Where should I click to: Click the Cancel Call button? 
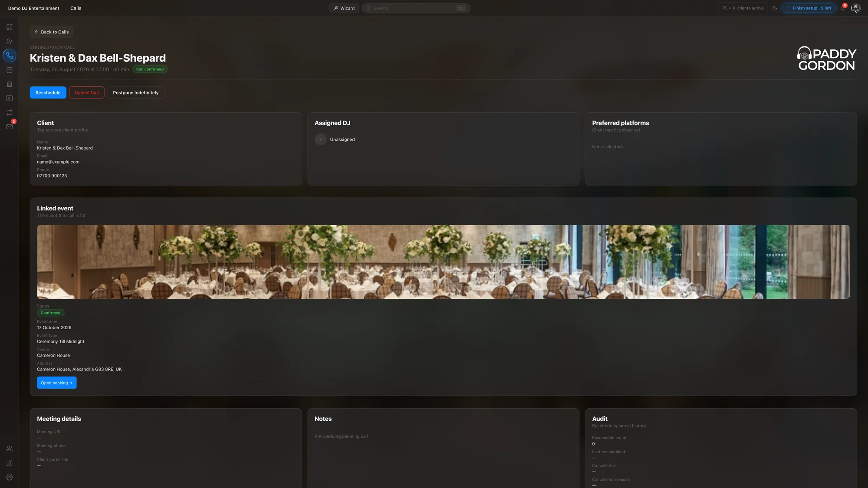[x=87, y=92]
